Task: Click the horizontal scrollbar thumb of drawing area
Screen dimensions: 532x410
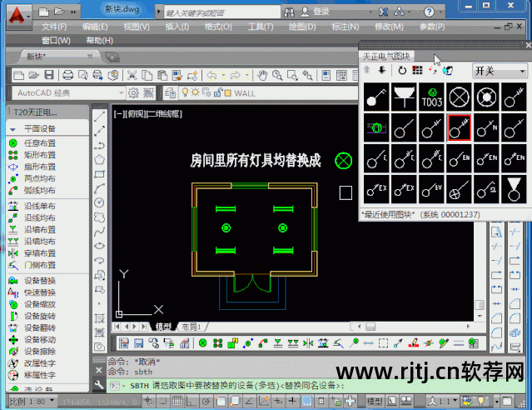Action: coord(370,327)
